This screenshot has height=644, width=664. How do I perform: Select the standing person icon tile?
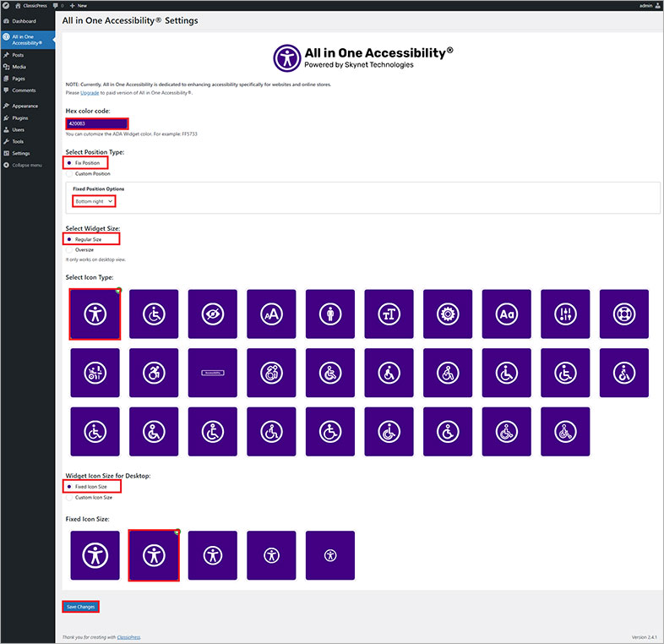click(330, 314)
